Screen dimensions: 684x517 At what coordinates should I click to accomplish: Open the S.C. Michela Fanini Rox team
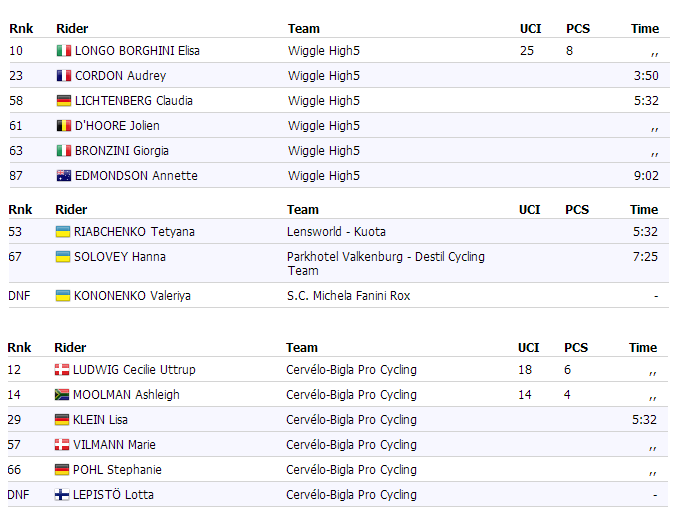click(x=348, y=296)
